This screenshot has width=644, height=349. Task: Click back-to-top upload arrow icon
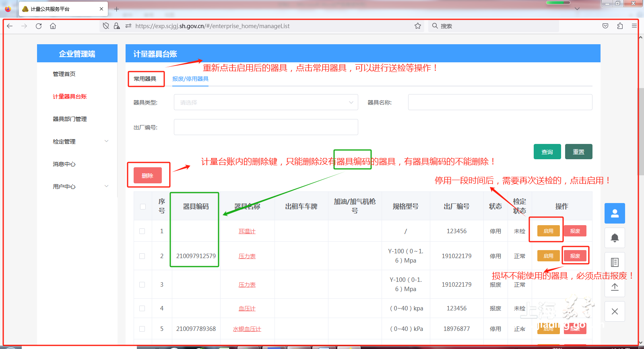click(x=615, y=287)
